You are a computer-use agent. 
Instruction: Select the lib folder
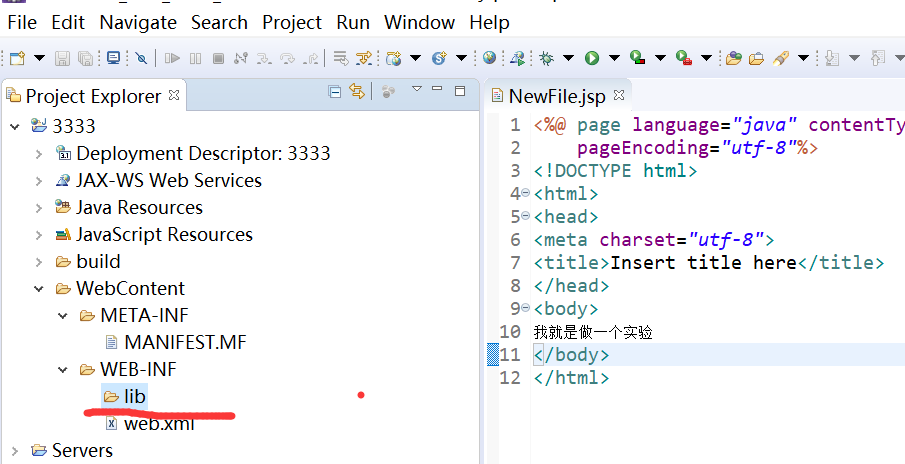[134, 397]
